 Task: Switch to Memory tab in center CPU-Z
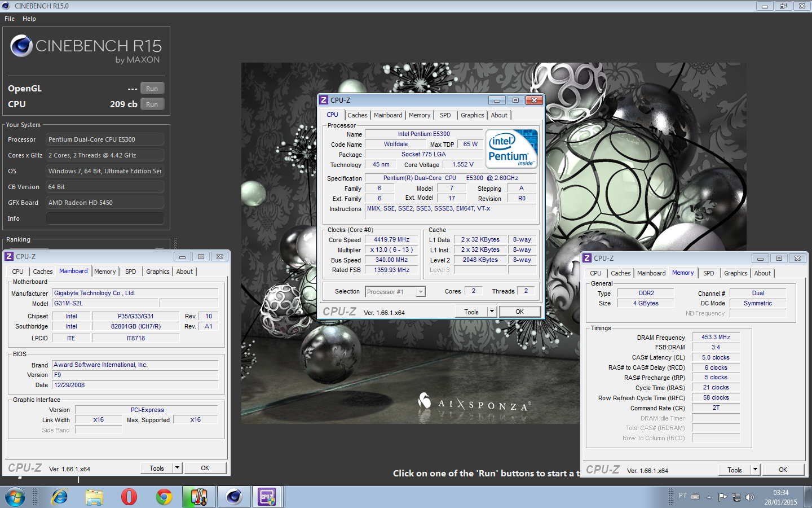coord(420,115)
